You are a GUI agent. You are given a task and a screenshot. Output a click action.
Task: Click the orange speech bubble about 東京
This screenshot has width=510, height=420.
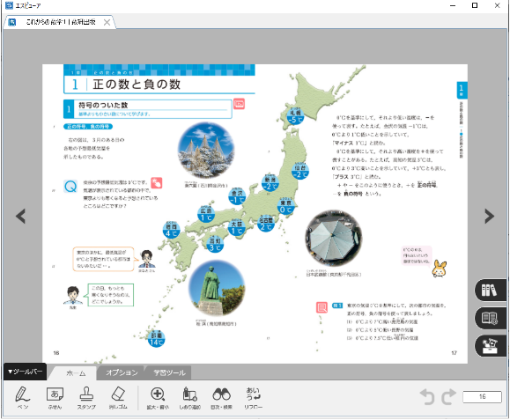pos(103,259)
